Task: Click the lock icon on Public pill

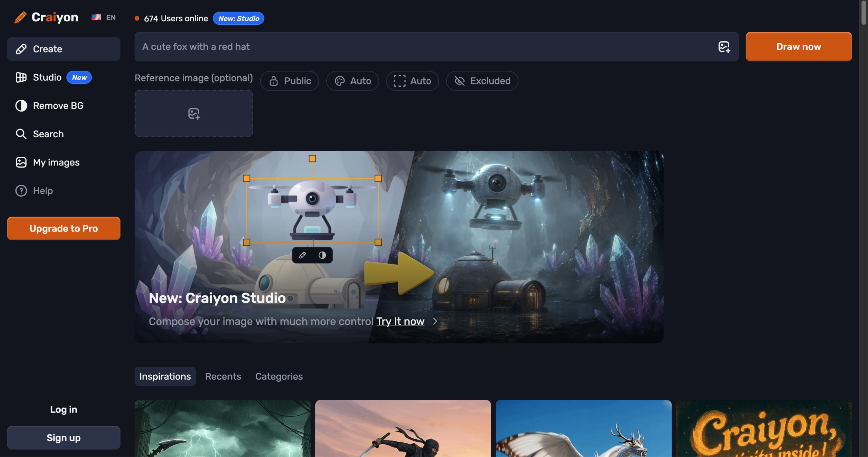Action: point(274,81)
